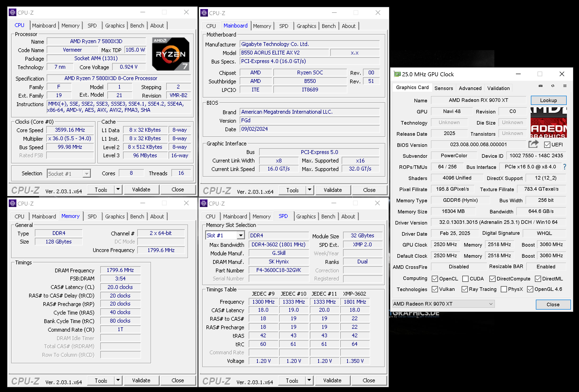Screen dimensions: 579x392
Task: Switch to the Sensors tab in GPU-Z
Action: click(444, 88)
